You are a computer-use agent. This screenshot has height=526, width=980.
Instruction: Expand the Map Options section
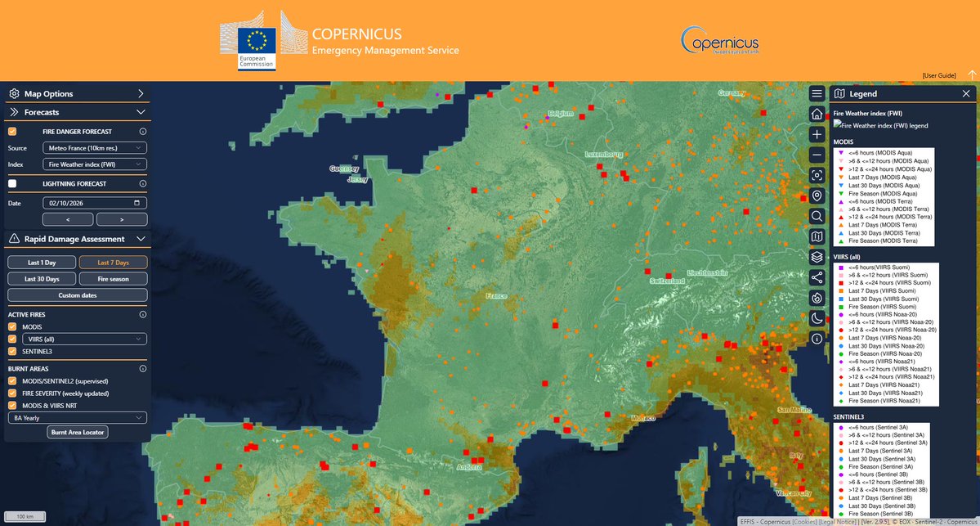coord(141,93)
